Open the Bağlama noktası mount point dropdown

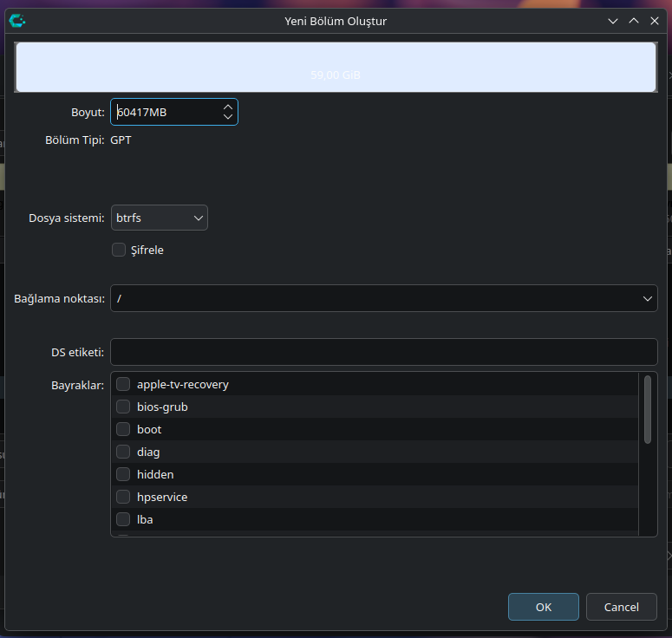click(383, 298)
